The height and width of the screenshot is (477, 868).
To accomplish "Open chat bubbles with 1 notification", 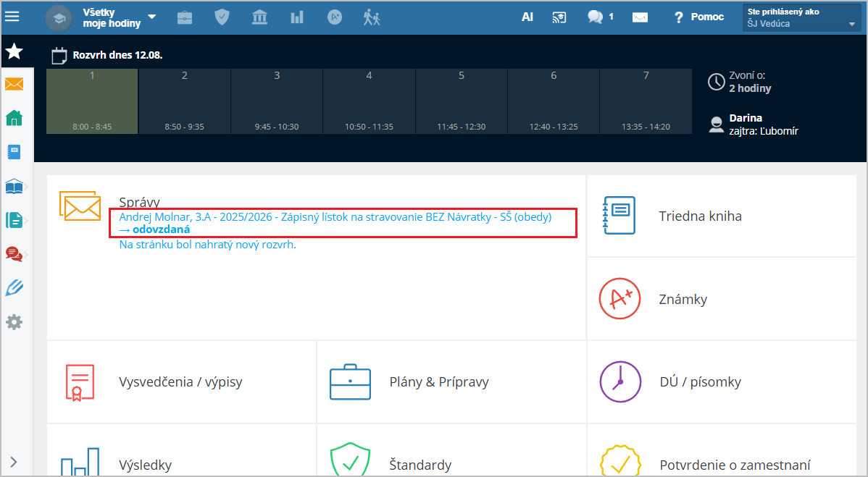I will click(x=600, y=17).
